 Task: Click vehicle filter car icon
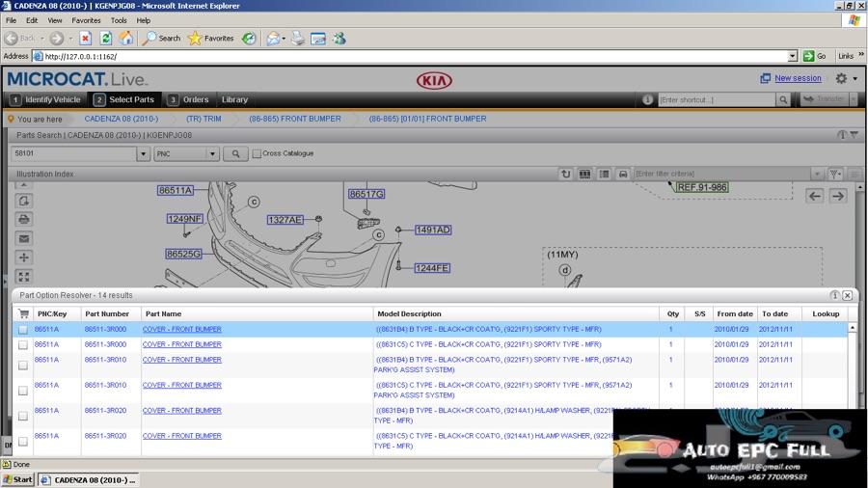pyautogui.click(x=623, y=174)
